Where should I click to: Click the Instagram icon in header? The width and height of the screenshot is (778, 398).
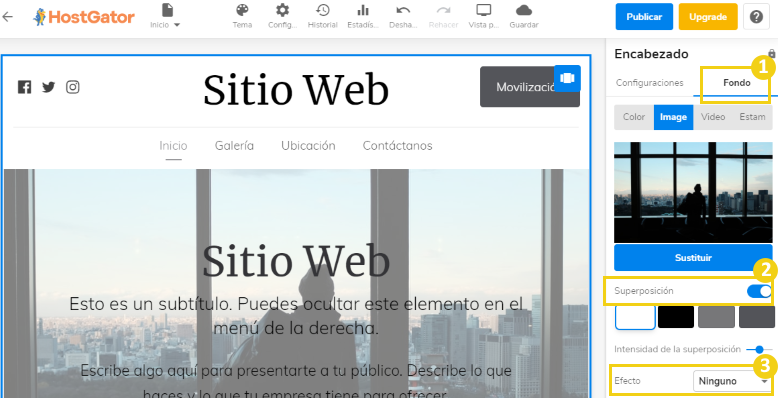click(x=73, y=87)
